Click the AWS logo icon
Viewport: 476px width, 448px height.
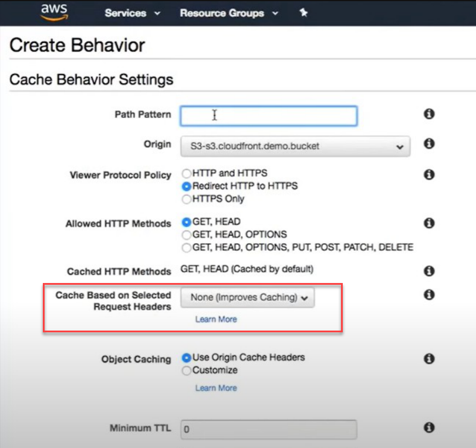coord(55,12)
